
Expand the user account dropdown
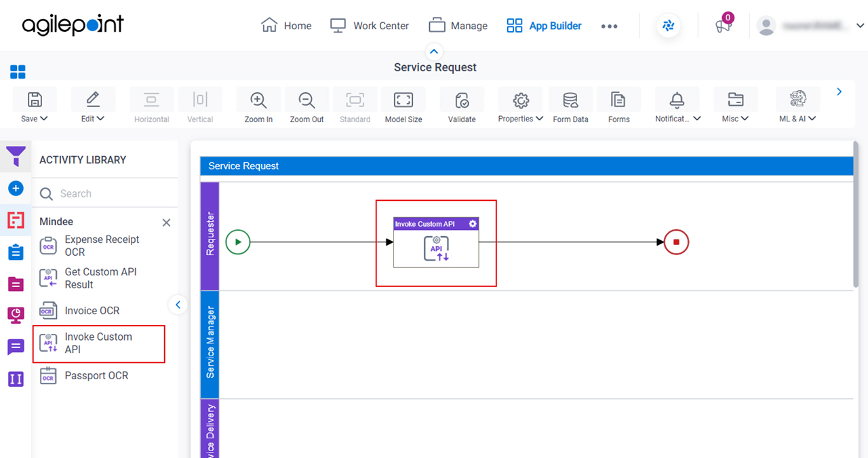click(860, 26)
